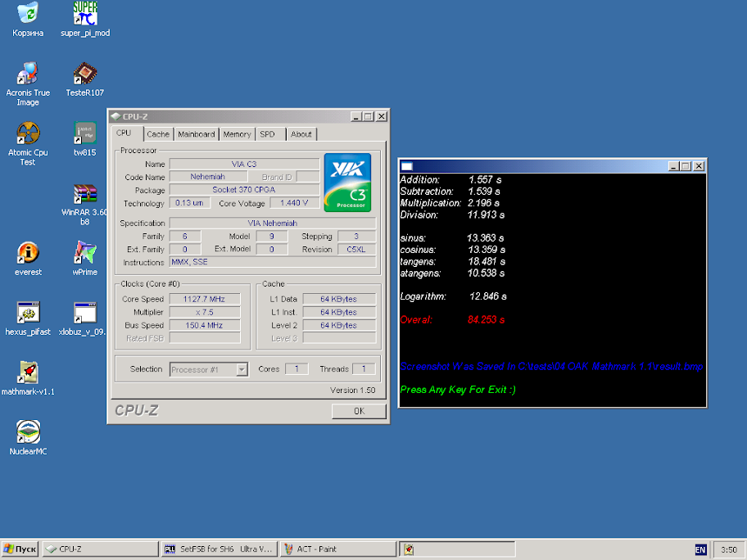Launch everest desktop shortcut

[x=28, y=253]
